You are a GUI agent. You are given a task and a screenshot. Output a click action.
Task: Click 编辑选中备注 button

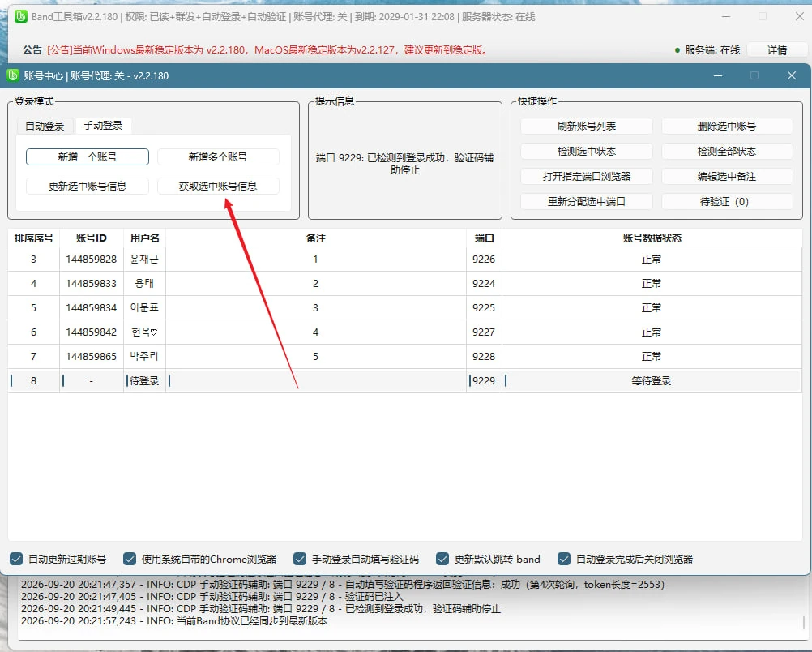(727, 176)
